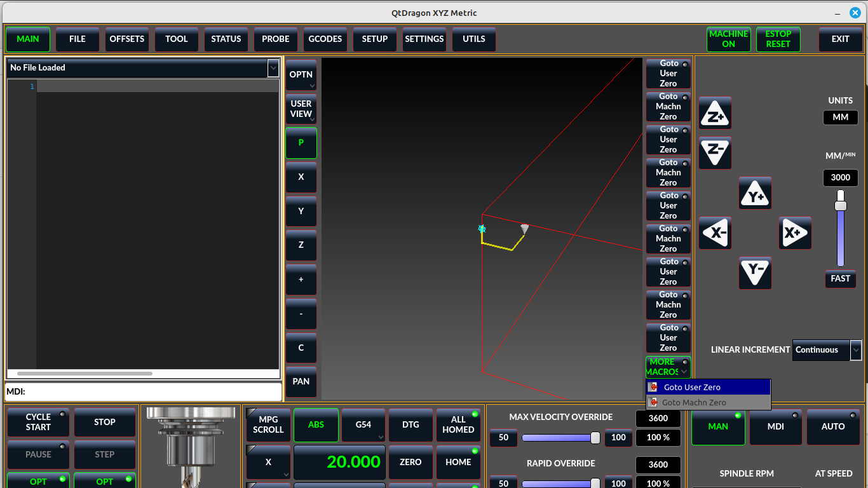Toggle the ABS position display mode
868x488 pixels.
pos(316,424)
